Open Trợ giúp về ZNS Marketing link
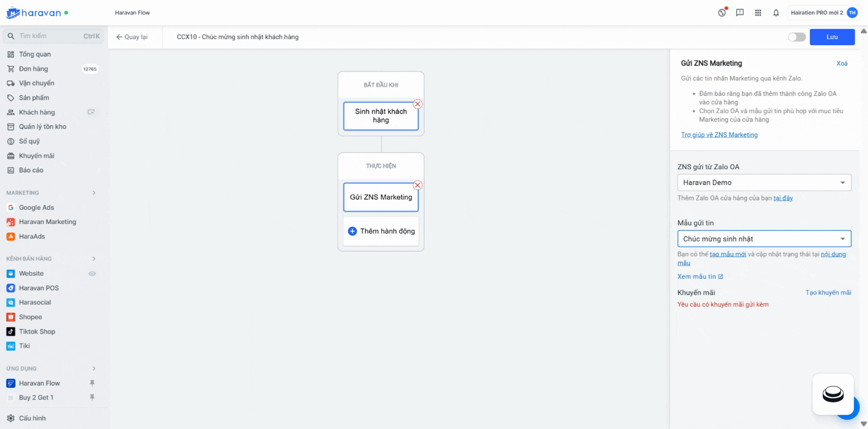868x429 pixels. [719, 135]
